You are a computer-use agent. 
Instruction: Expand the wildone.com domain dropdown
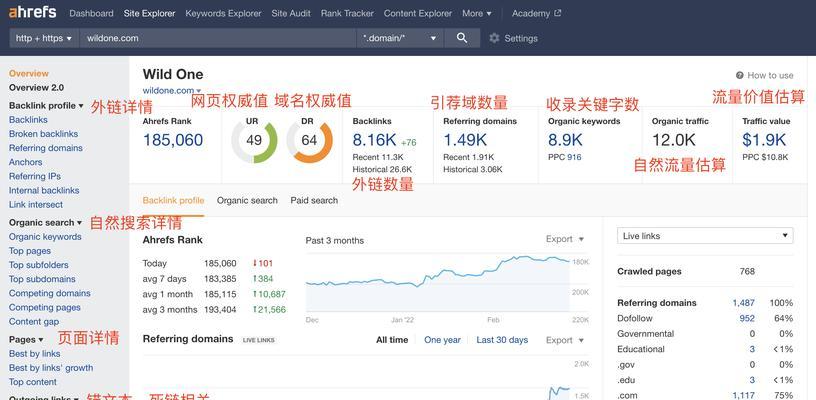point(172,91)
